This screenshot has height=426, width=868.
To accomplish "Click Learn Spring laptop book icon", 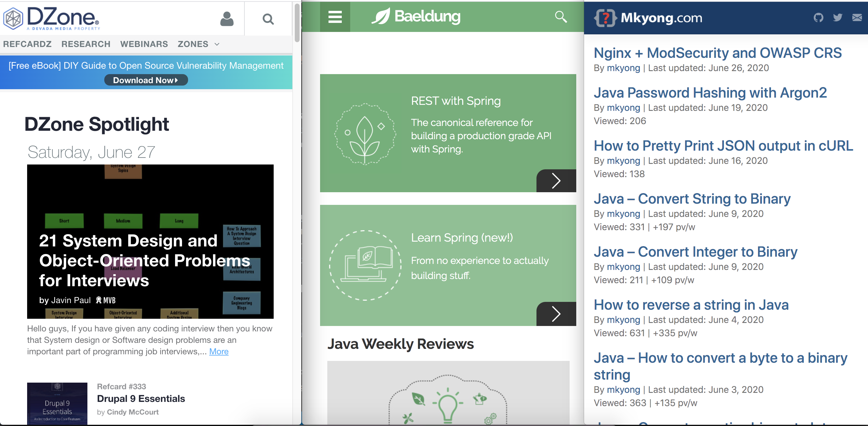I will click(365, 265).
